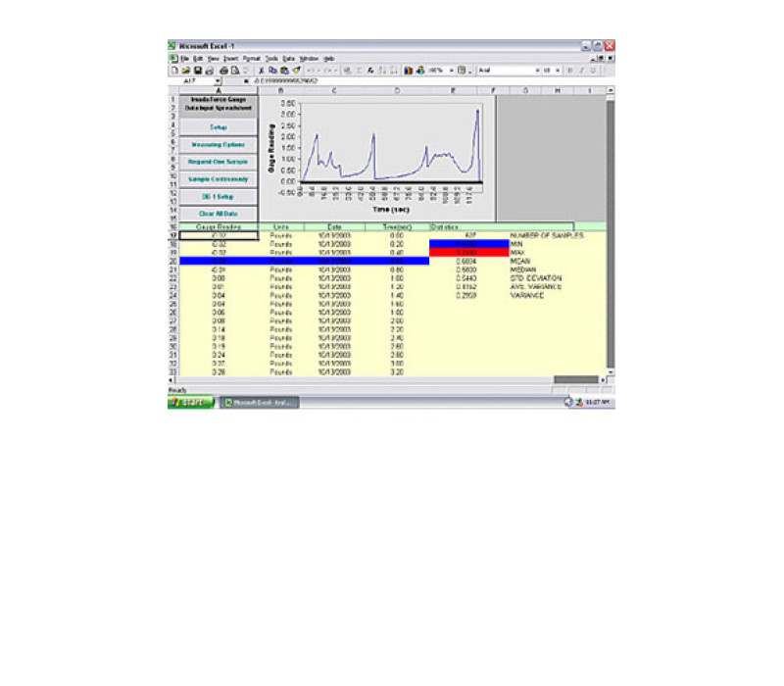Click the Sort Ascending icon
784x686 pixels.
click(382, 71)
